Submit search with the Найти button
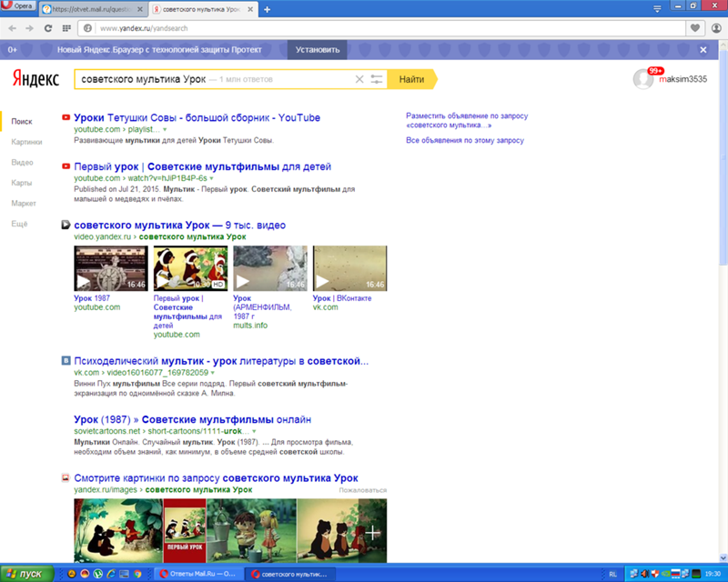Image resolution: width=728 pixels, height=582 pixels. click(412, 79)
